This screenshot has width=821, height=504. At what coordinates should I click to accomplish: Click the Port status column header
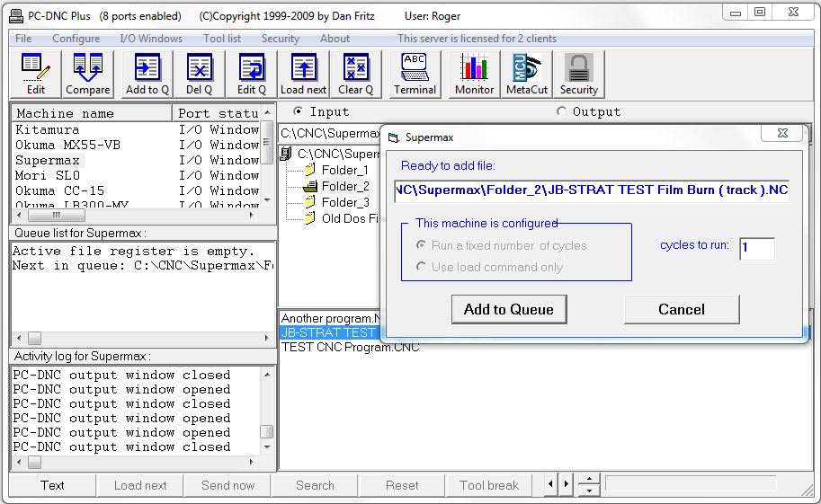[216, 113]
